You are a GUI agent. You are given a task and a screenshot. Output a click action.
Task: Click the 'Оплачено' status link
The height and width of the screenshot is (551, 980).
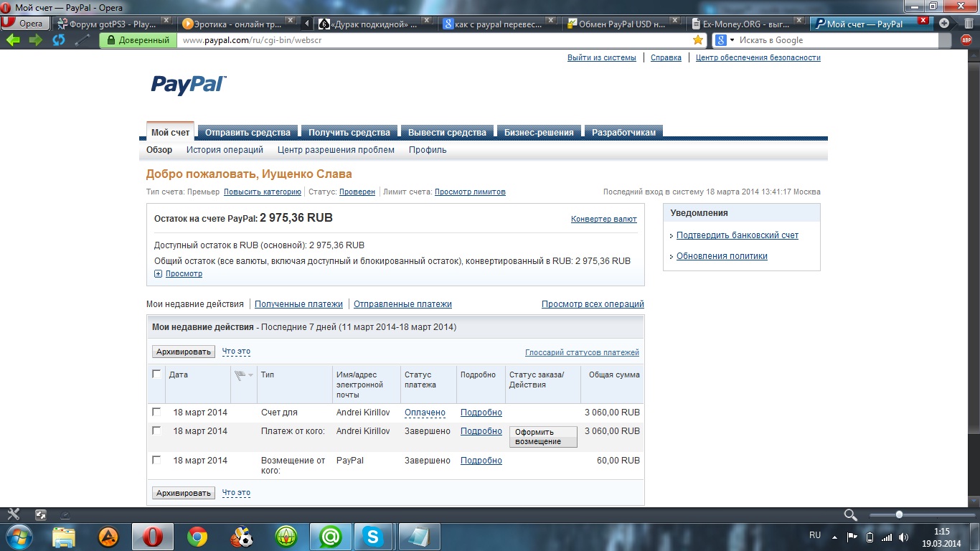425,413
